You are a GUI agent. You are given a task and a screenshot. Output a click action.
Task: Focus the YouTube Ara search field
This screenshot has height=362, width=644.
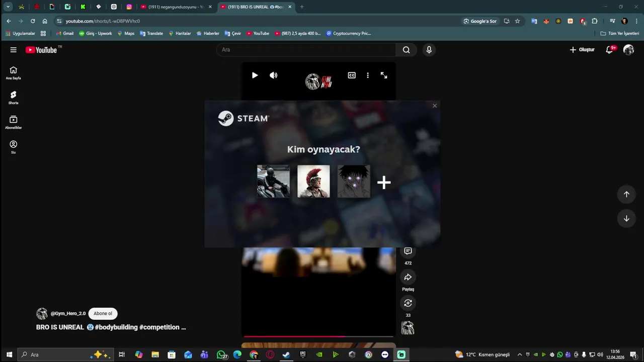click(306, 50)
